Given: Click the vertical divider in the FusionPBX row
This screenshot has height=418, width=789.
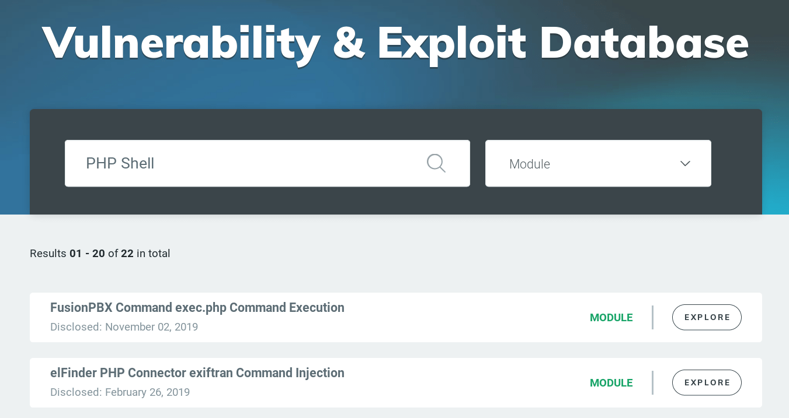Looking at the screenshot, I should [x=653, y=317].
